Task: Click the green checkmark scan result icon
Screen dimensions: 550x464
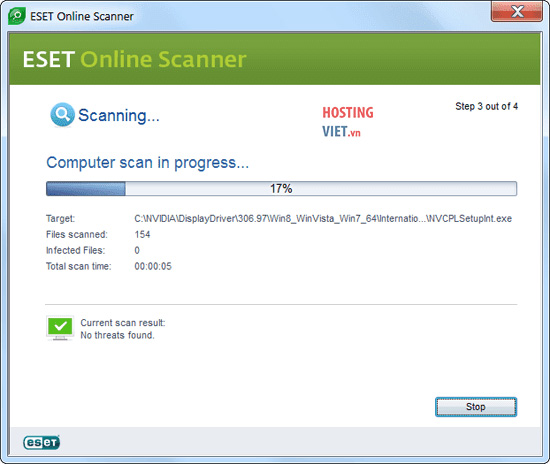Action: coord(60,328)
